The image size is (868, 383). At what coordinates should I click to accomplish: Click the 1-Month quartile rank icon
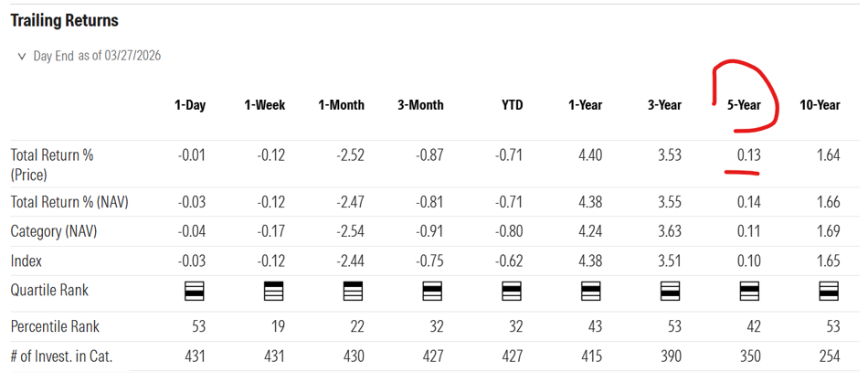tap(353, 292)
